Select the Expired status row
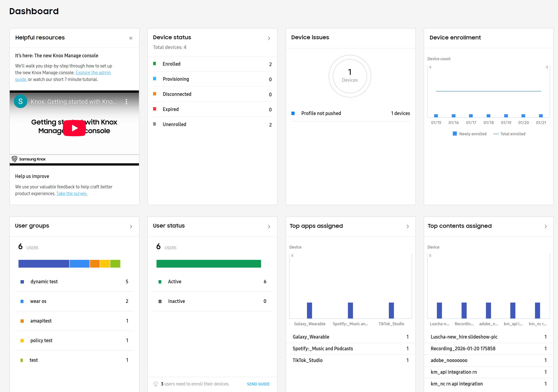558x392 pixels. coord(212,109)
